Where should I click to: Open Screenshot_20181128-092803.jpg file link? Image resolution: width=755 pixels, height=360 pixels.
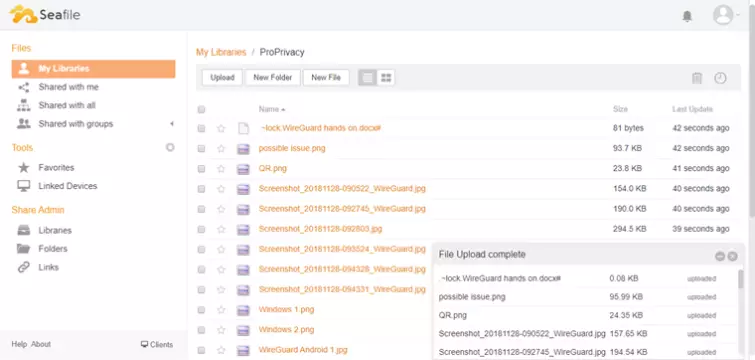pos(320,229)
